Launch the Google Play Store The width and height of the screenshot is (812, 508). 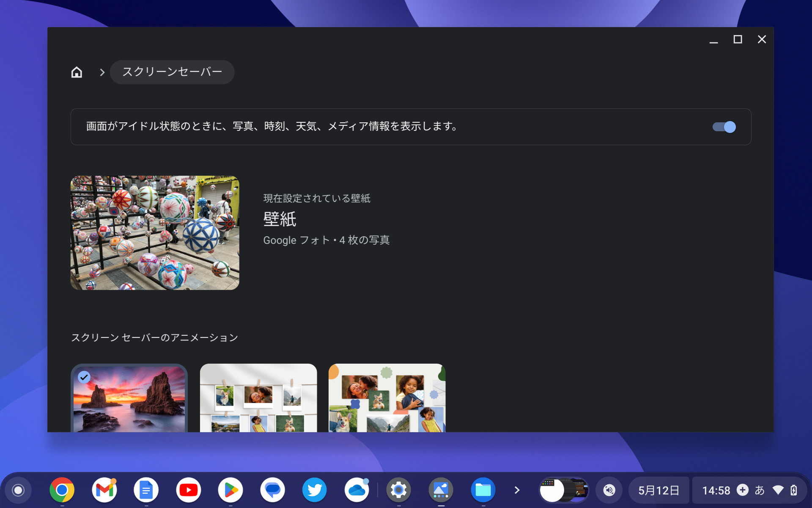pos(230,490)
